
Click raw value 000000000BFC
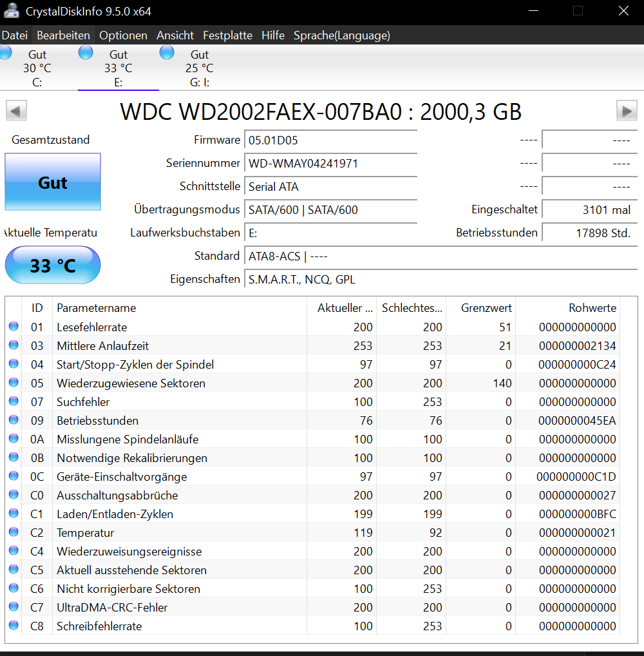577,514
